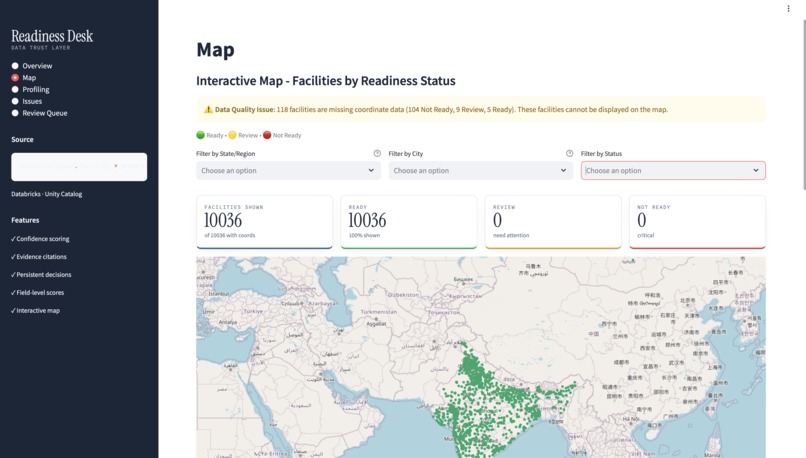Click the Interactive Map section heading

[326, 81]
